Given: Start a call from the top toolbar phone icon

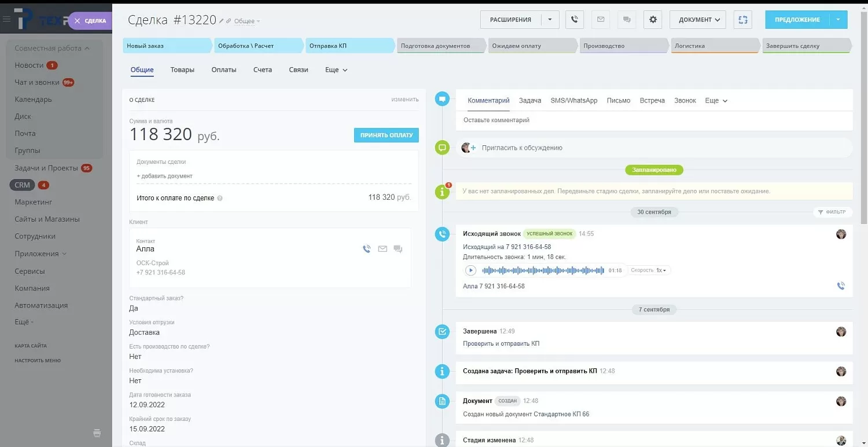Looking at the screenshot, I should pyautogui.click(x=574, y=19).
